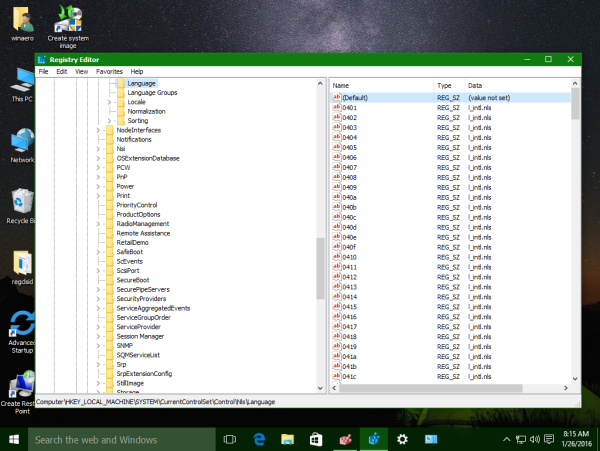
Task: Launch Microsoft Edge from taskbar
Action: [x=259, y=440]
